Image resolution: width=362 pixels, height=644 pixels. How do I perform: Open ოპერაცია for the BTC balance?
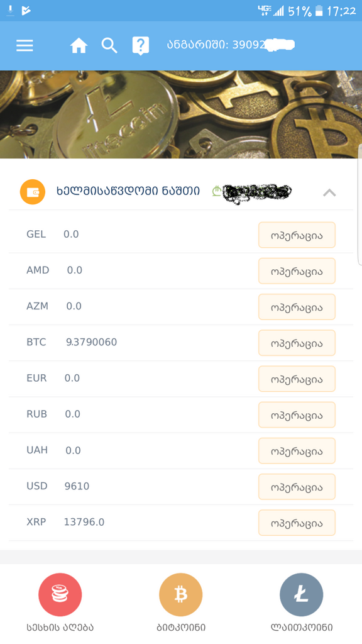tap(296, 343)
